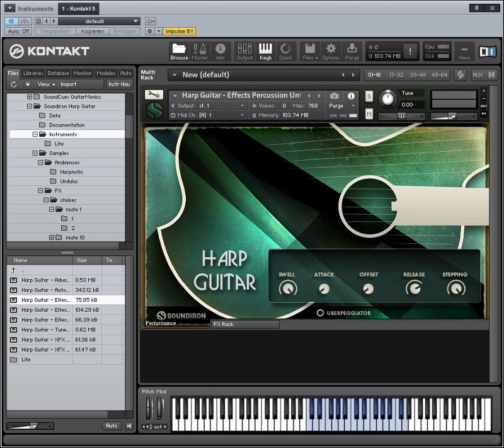Toggle the plugin power bypass button
The height and width of the screenshot is (448, 504).
(x=11, y=21)
